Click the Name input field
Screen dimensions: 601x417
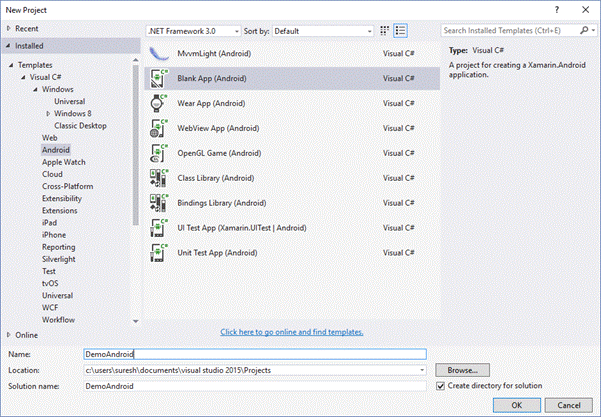tap(255, 354)
